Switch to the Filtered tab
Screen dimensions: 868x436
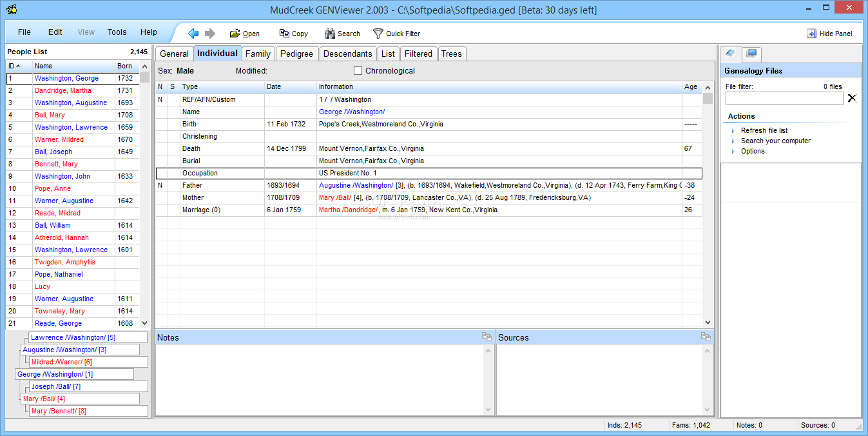[x=418, y=54]
